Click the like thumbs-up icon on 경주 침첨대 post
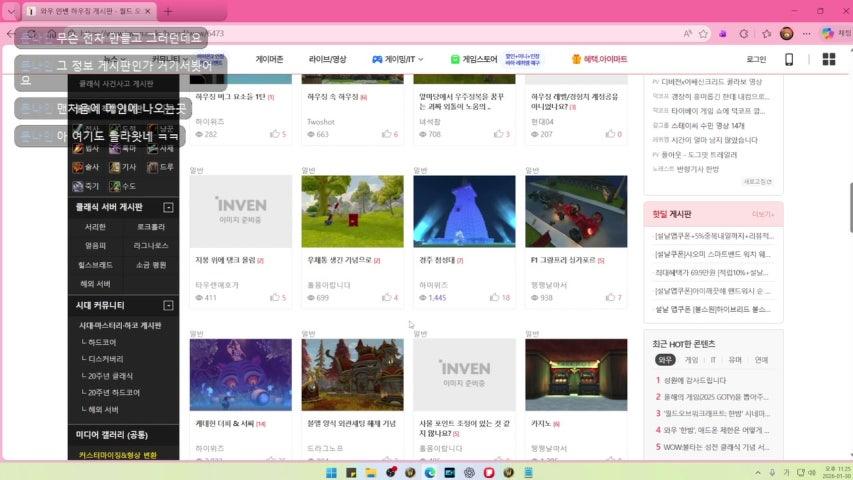Screen dimensions: 853x480 click(494, 298)
